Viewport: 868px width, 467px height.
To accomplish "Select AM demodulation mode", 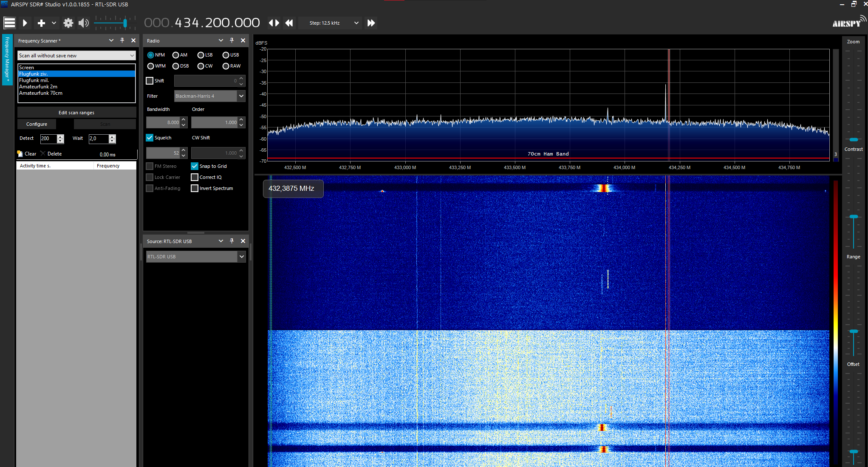I will [180, 55].
